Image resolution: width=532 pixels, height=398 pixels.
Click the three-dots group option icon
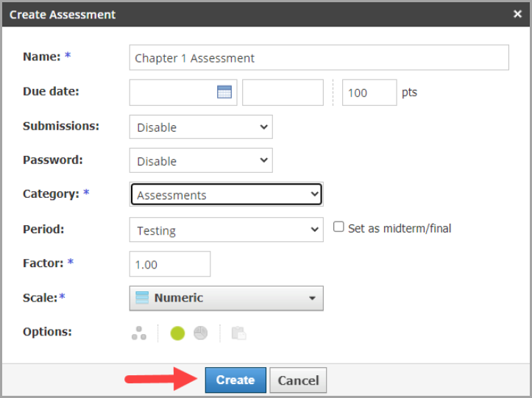(x=139, y=333)
